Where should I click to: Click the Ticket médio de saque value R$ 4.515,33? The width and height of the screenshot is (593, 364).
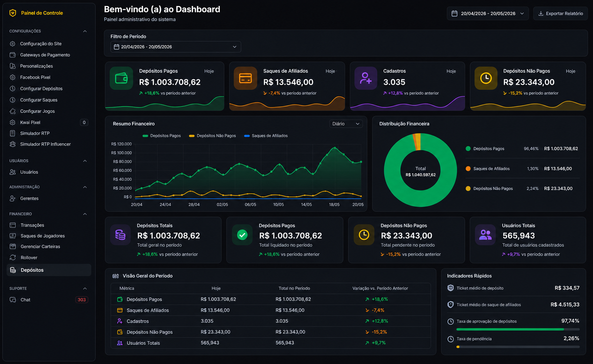pos(565,305)
